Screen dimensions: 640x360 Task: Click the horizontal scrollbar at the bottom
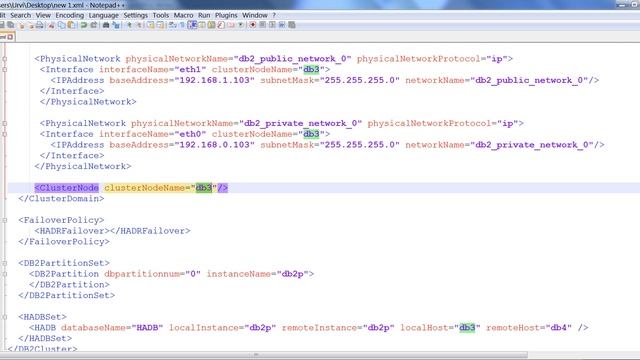click(265, 355)
